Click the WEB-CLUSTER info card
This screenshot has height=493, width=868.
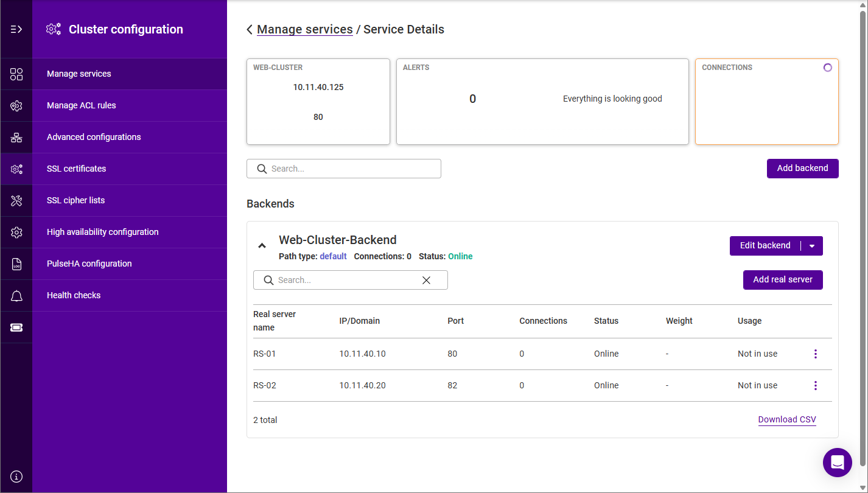pos(318,102)
